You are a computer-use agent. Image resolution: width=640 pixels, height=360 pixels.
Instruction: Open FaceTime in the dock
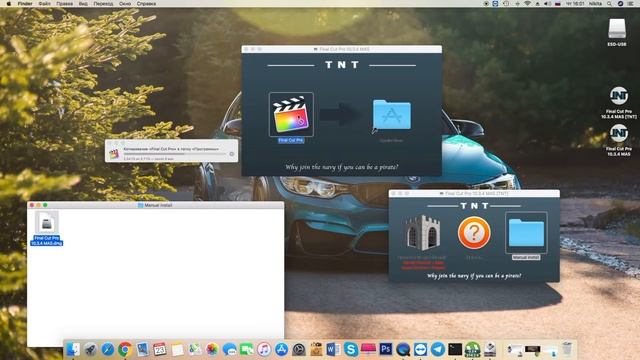(x=247, y=349)
